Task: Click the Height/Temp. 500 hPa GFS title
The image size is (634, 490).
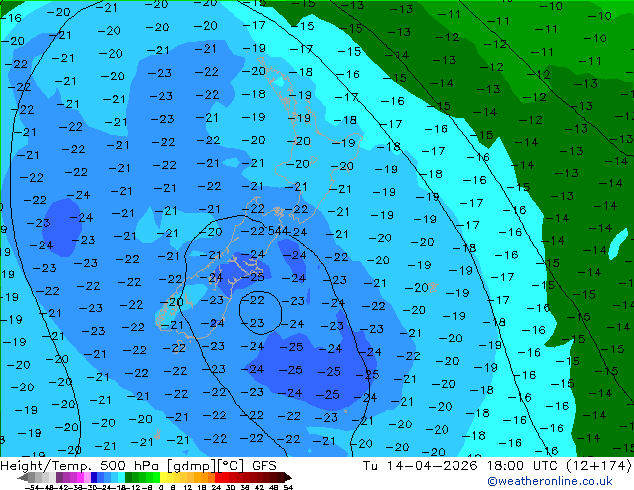Action: pos(138,465)
